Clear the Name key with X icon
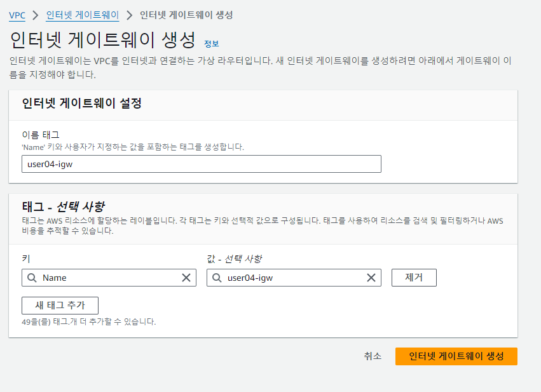The width and height of the screenshot is (541, 392). (x=186, y=278)
